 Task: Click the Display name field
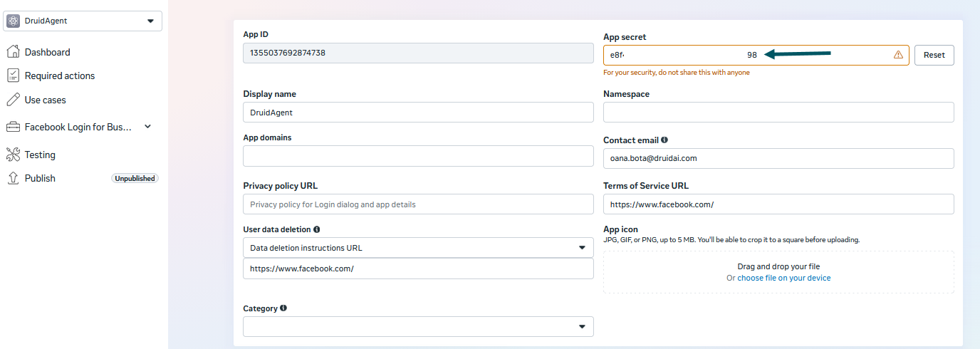coord(418,113)
